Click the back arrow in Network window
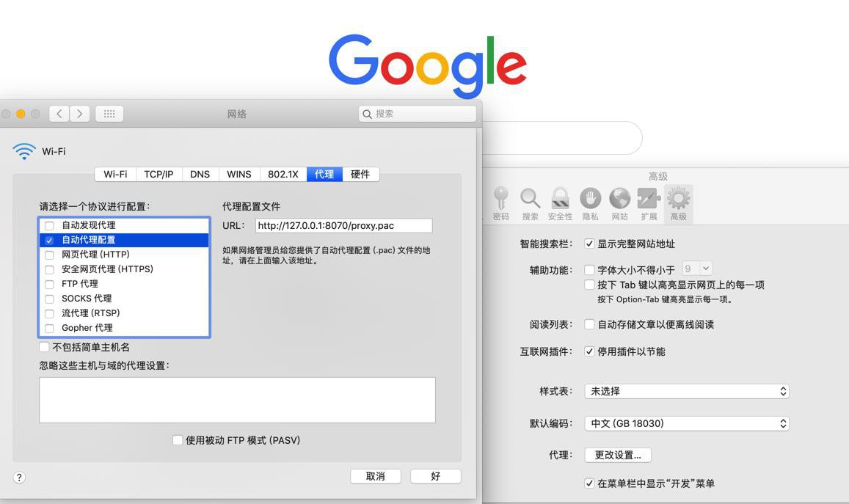Image resolution: width=849 pixels, height=504 pixels. click(x=59, y=114)
